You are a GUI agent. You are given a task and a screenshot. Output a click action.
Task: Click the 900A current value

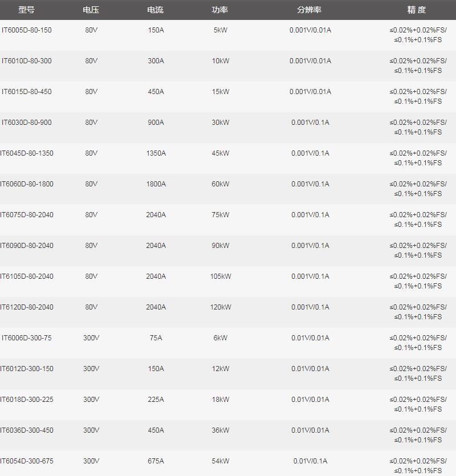[156, 123]
